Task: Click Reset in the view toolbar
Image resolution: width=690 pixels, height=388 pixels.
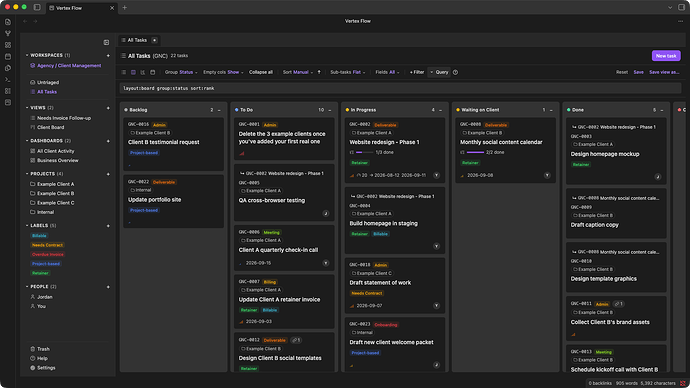Action: pos(622,72)
